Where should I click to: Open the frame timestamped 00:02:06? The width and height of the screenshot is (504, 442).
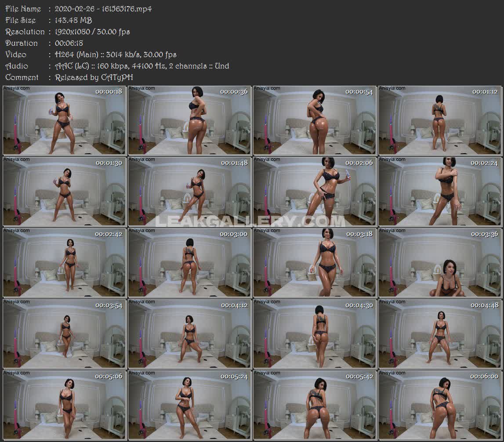click(x=315, y=191)
